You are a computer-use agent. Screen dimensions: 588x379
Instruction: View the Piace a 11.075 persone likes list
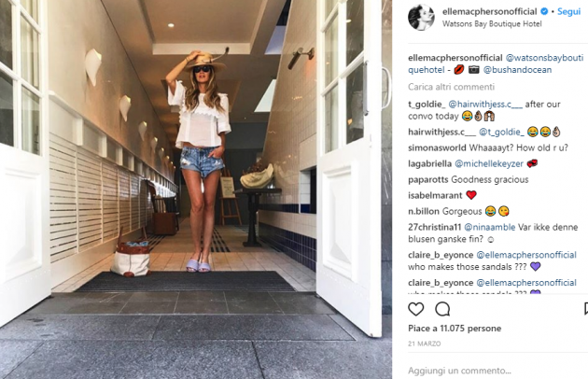coord(455,329)
